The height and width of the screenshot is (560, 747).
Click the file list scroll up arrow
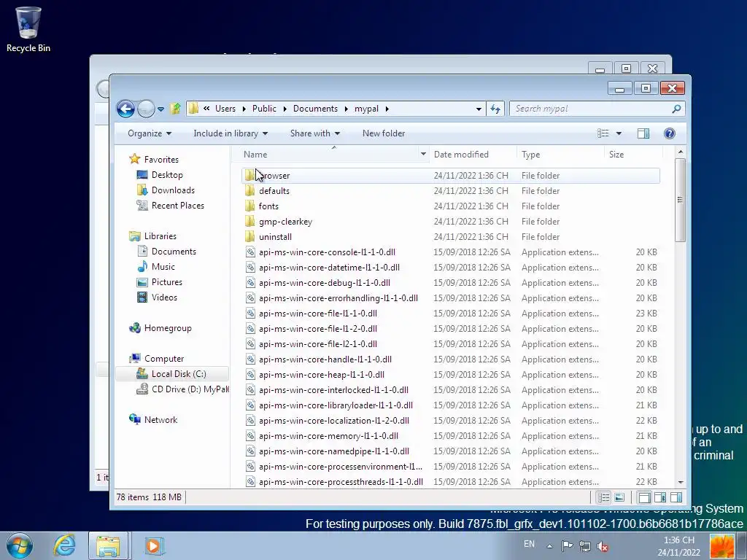pyautogui.click(x=681, y=152)
